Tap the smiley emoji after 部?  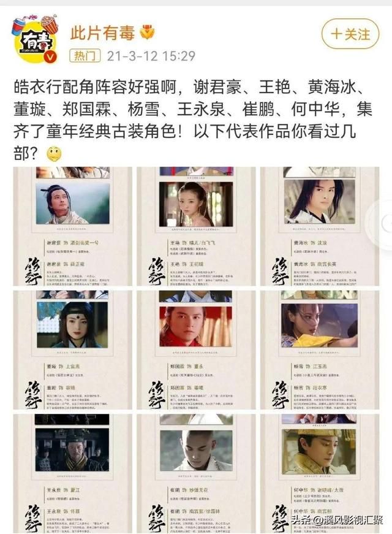(55, 154)
